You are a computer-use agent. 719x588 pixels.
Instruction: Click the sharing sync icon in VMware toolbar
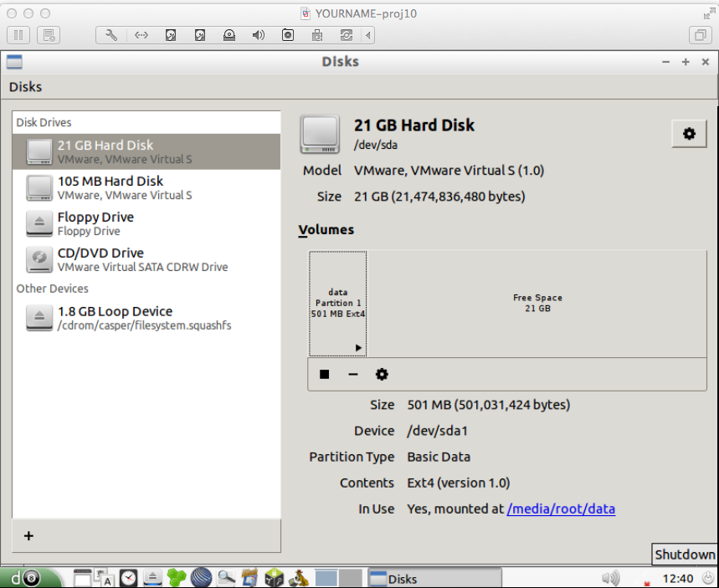coord(347,35)
